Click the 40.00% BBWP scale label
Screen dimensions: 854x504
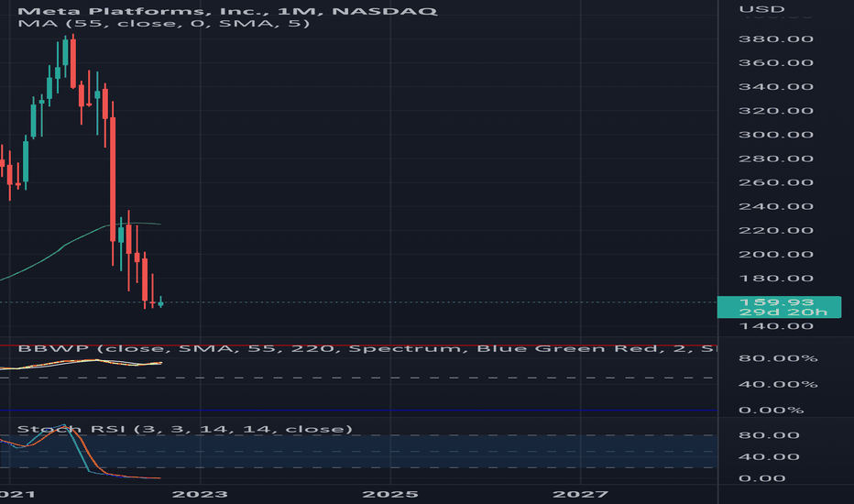(778, 385)
